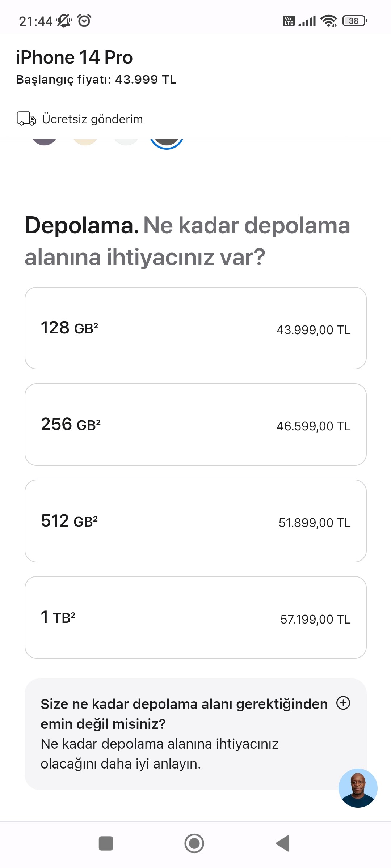
Task: Expand storage help with the plus icon
Action: [343, 703]
